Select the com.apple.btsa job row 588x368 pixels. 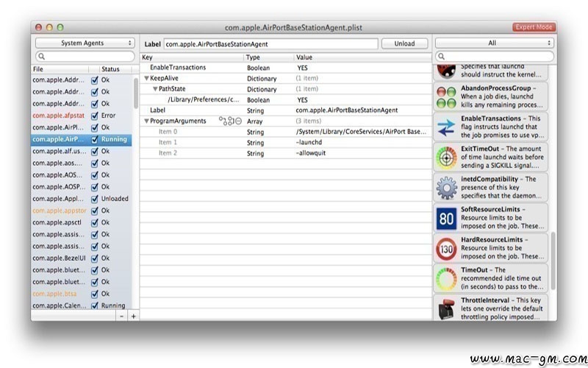pyautogui.click(x=82, y=294)
